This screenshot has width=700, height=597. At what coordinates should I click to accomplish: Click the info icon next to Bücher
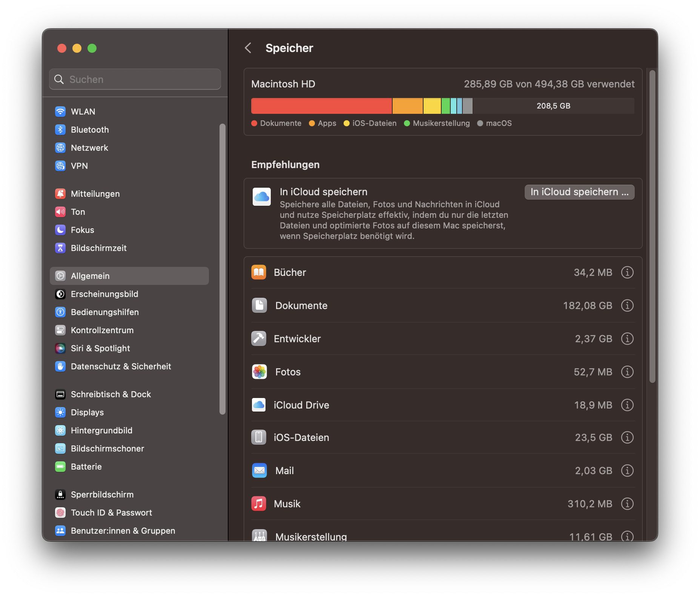tap(627, 272)
